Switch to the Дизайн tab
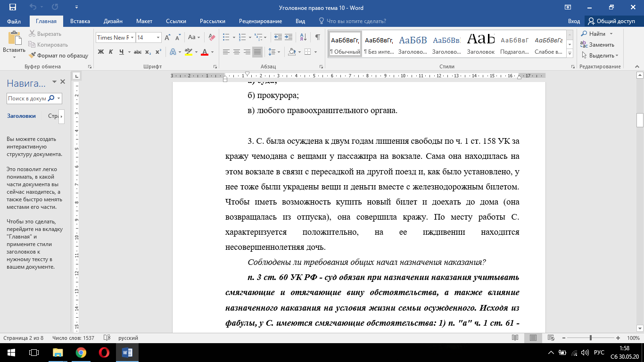The image size is (644, 362). pyautogui.click(x=113, y=21)
